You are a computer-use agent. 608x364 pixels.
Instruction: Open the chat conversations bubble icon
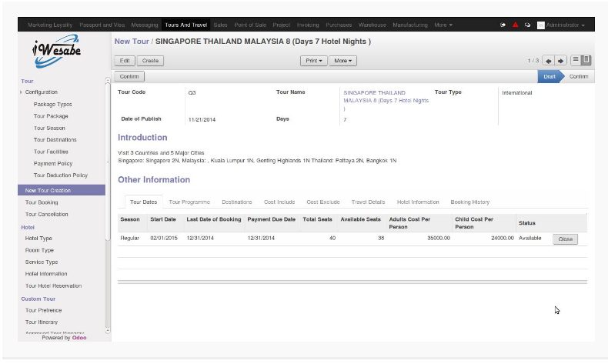coord(527,25)
